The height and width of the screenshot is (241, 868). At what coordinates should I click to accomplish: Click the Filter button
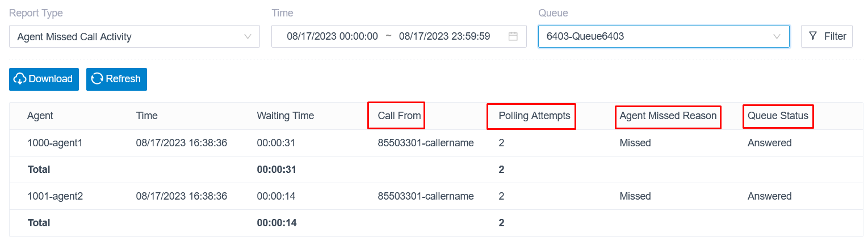(827, 36)
